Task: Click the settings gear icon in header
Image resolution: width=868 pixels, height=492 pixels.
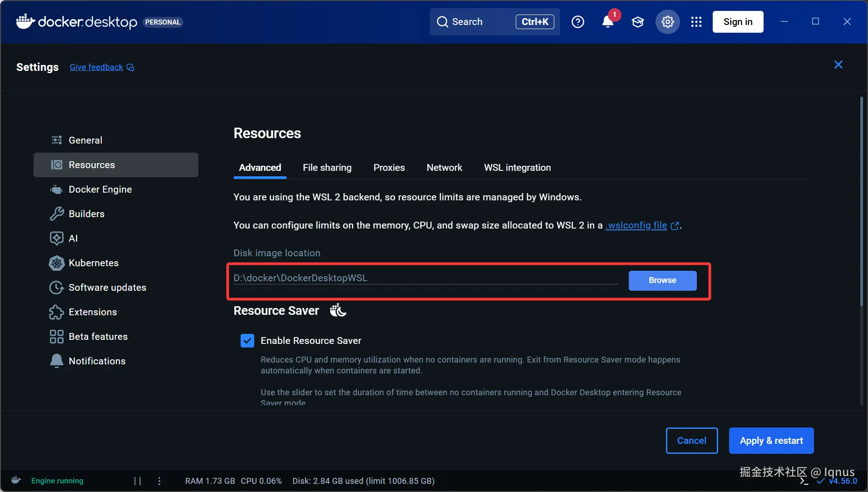Action: 667,22
